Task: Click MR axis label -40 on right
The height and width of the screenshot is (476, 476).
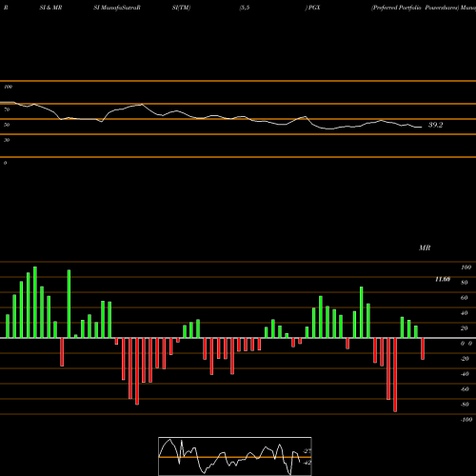Action: 465,374
